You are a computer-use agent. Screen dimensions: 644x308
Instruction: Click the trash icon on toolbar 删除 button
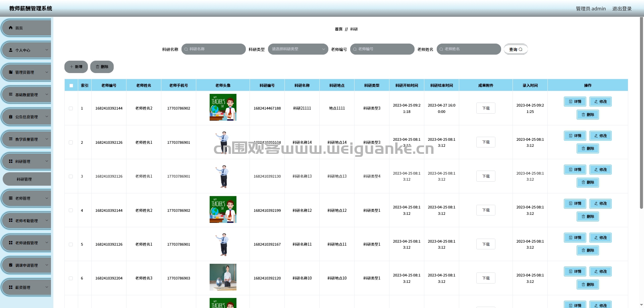[98, 67]
